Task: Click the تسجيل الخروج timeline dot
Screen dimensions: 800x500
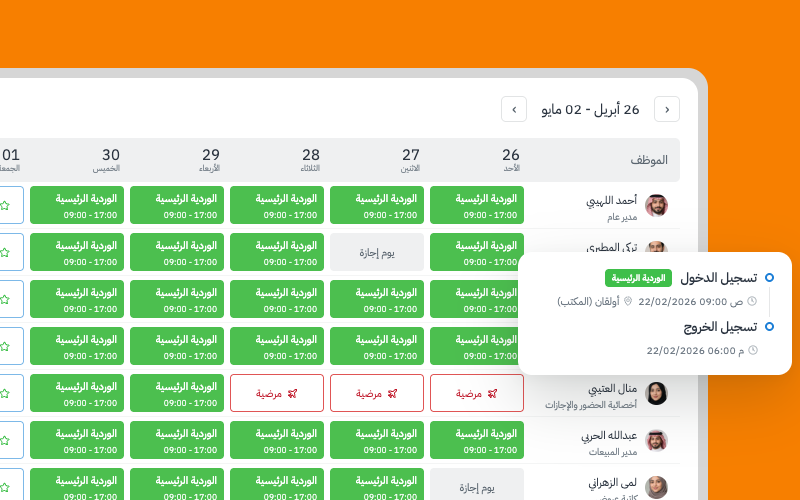Action: click(769, 327)
